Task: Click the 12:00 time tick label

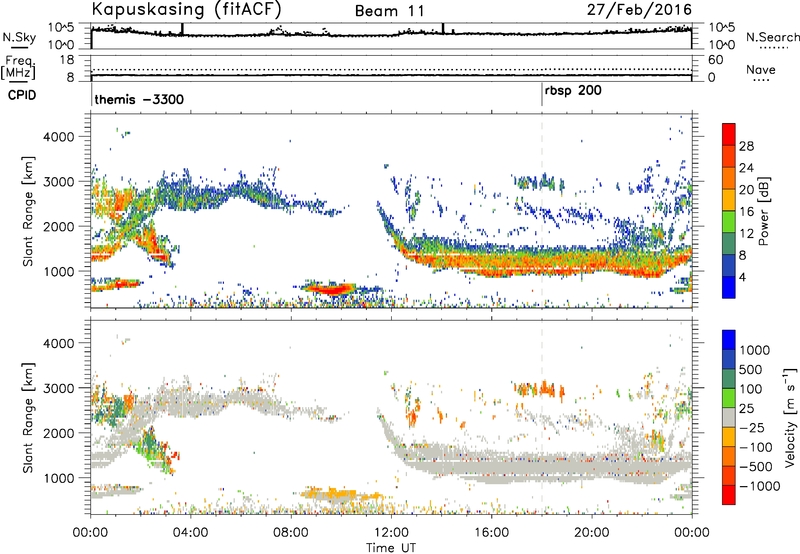Action: (x=391, y=533)
